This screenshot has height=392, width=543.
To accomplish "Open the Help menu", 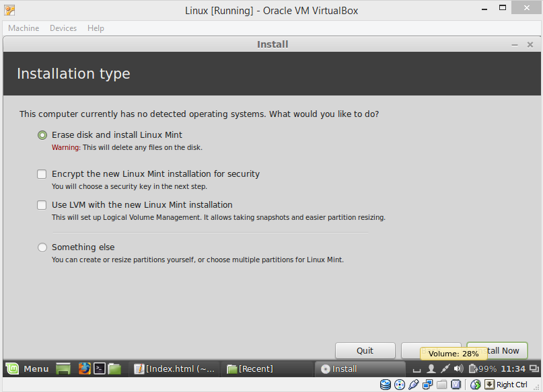I will pos(96,28).
